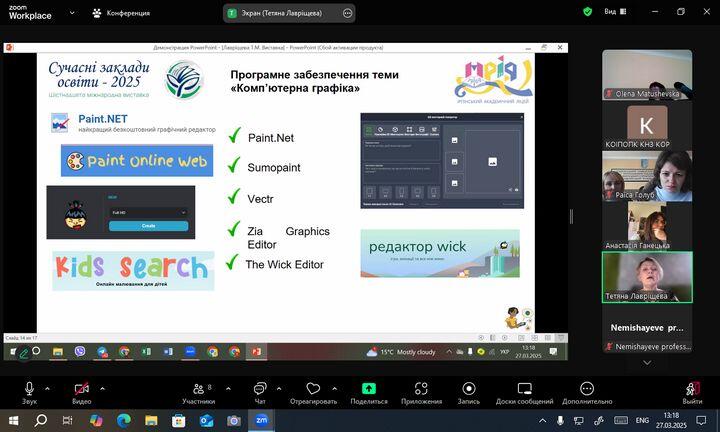Click blue Create button in slide image
This screenshot has height=432, width=720.
click(148, 226)
